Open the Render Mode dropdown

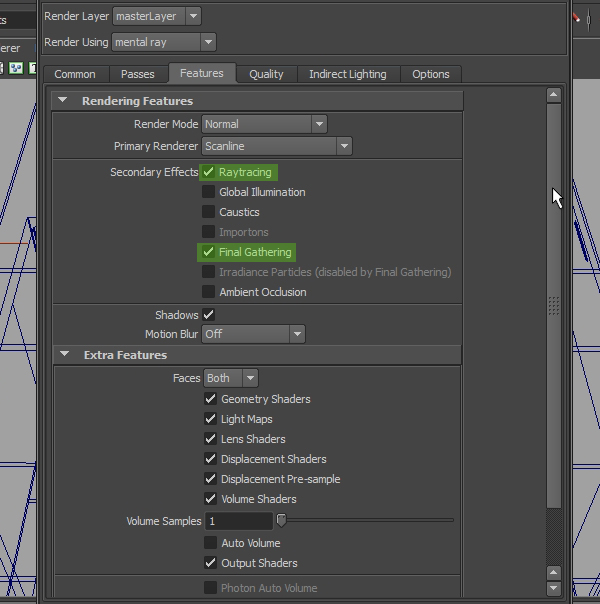pos(264,124)
